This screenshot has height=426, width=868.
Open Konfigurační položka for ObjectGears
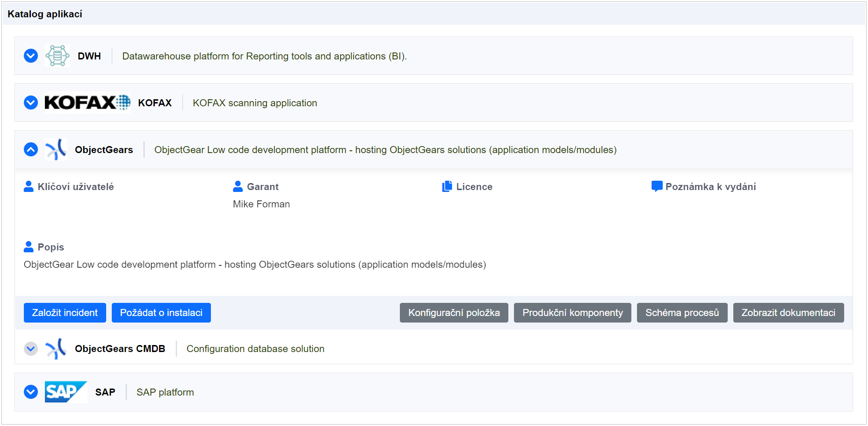pyautogui.click(x=454, y=313)
